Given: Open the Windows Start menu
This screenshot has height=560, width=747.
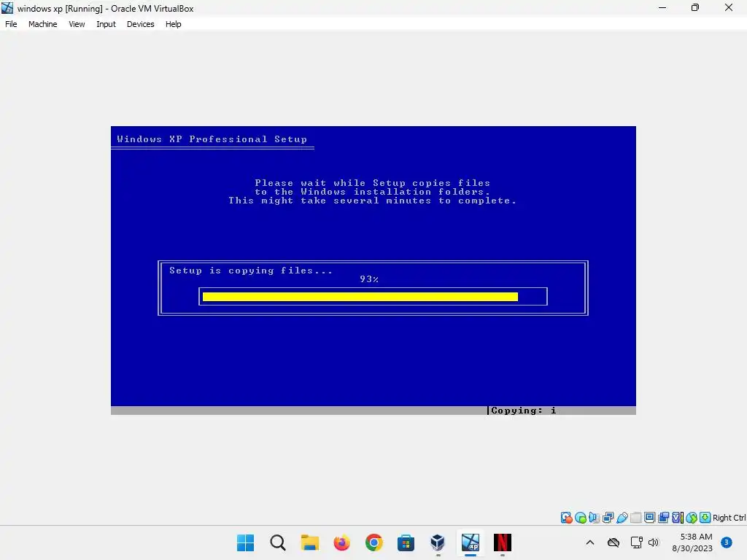Looking at the screenshot, I should pyautogui.click(x=245, y=542).
